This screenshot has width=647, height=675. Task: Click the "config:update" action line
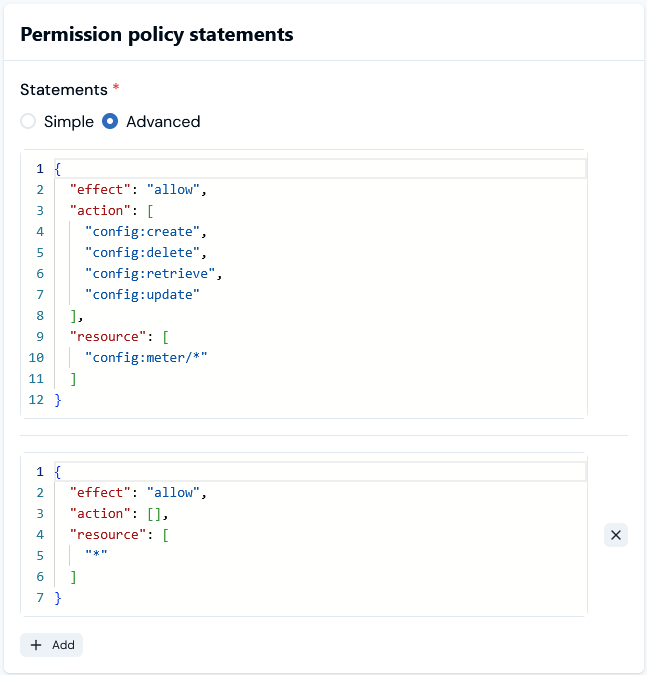coord(142,295)
